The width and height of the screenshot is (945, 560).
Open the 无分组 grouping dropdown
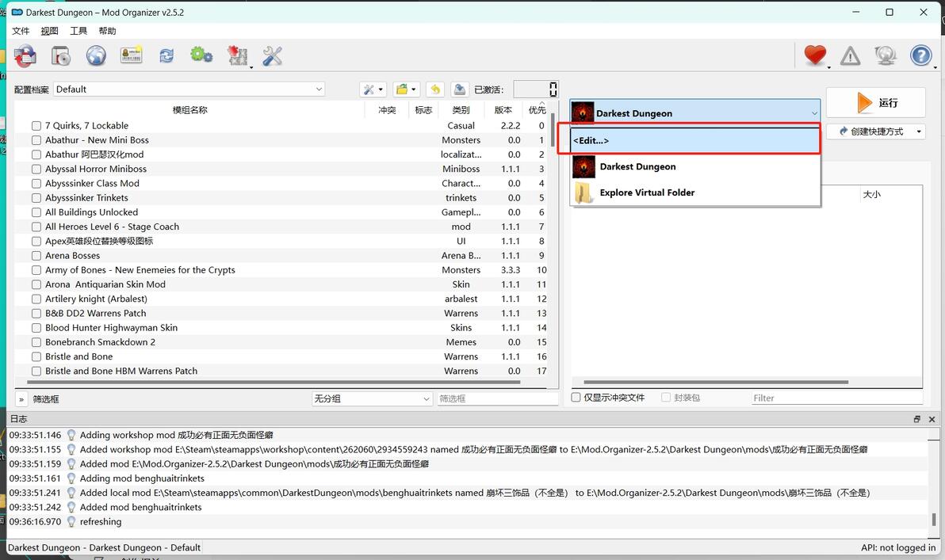tap(373, 398)
